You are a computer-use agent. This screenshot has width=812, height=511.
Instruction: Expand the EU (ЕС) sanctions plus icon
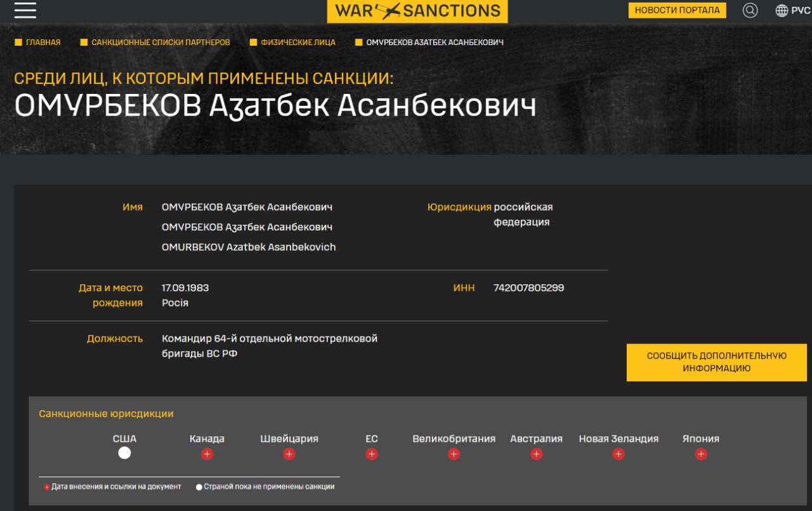click(372, 454)
